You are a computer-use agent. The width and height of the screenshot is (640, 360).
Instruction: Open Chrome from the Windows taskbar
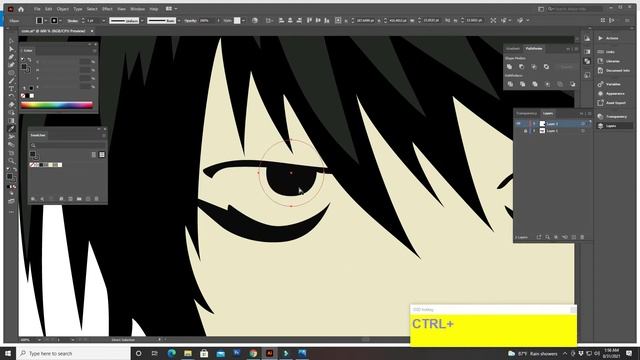point(253,353)
